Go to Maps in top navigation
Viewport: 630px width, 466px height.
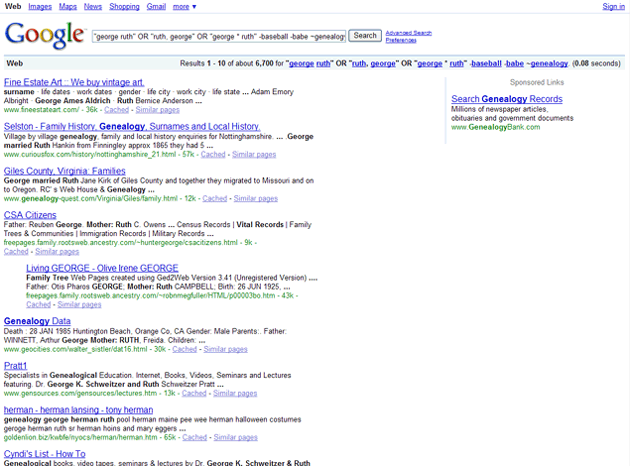pos(68,6)
